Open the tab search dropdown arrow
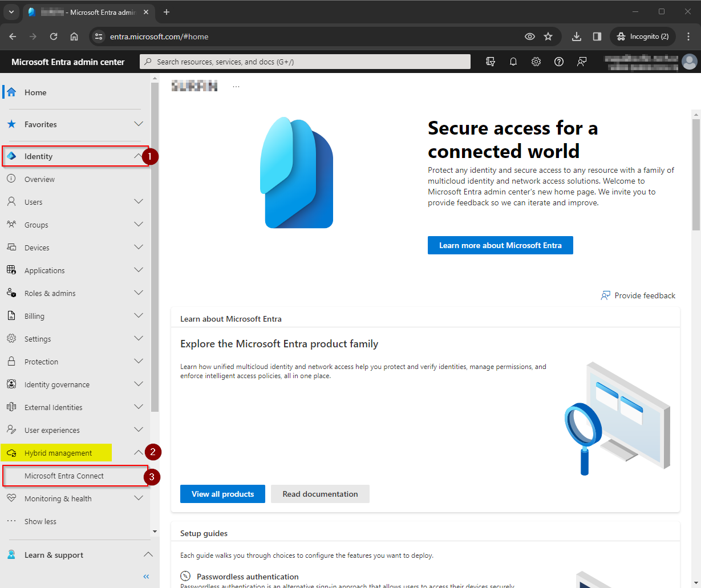The height and width of the screenshot is (588, 701). 11,12
